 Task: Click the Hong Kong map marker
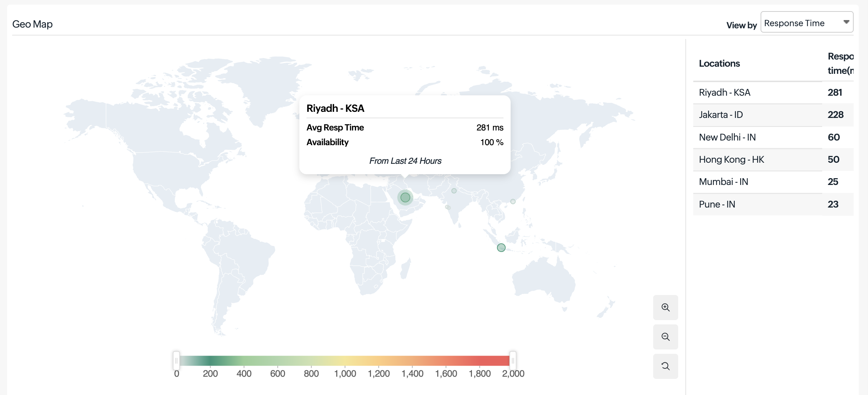(x=513, y=201)
